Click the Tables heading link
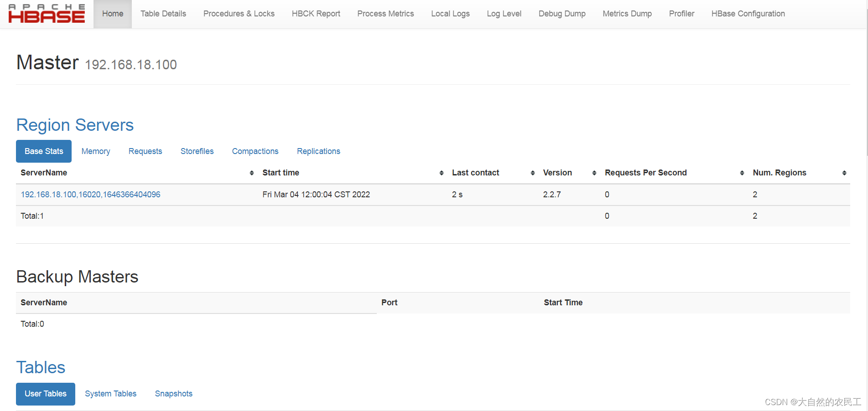Viewport: 868px width, 411px height. point(41,367)
